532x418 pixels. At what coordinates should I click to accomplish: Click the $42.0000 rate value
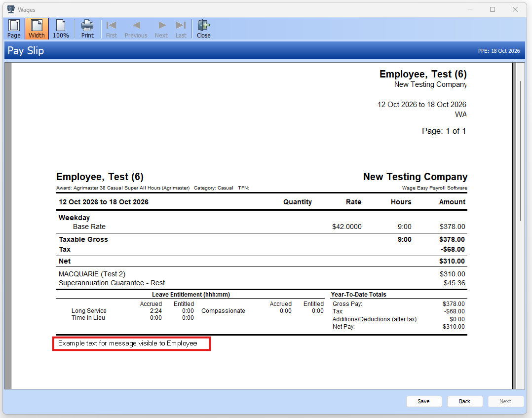347,227
